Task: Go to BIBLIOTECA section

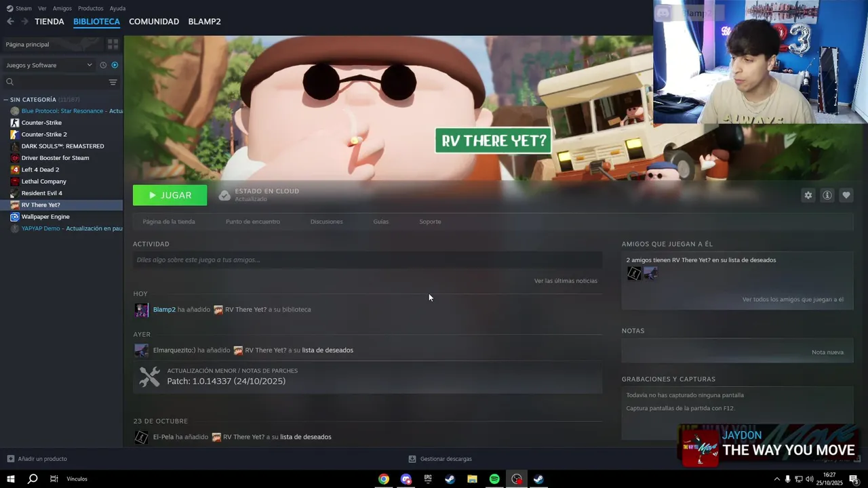Action: pos(96,22)
